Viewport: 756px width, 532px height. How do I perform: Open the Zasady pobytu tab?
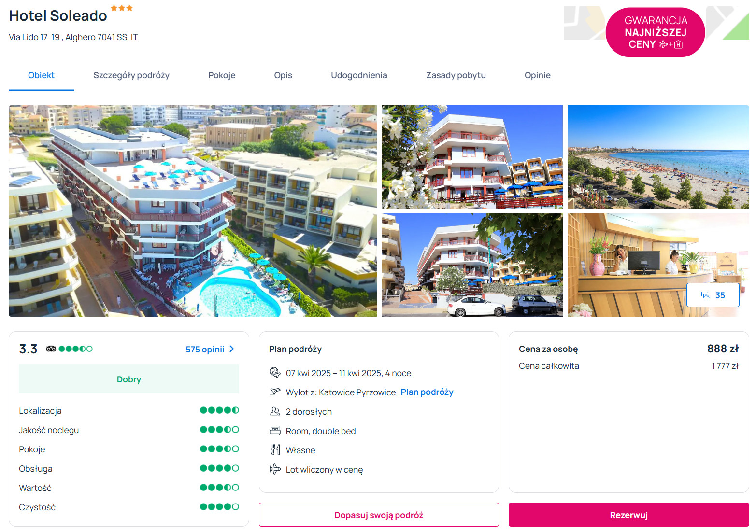tap(456, 75)
